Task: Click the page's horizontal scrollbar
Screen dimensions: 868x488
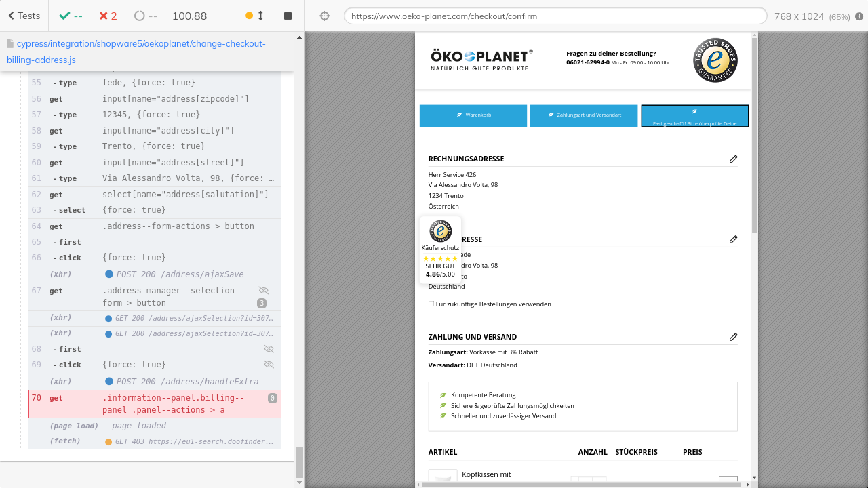Action: (x=583, y=485)
